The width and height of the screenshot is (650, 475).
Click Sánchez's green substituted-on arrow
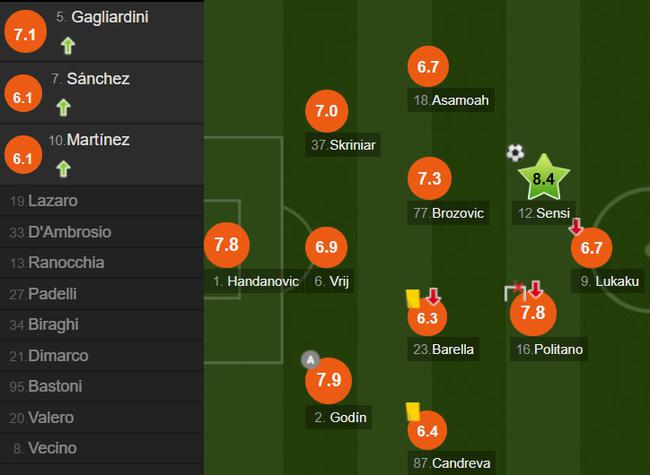coord(63,107)
